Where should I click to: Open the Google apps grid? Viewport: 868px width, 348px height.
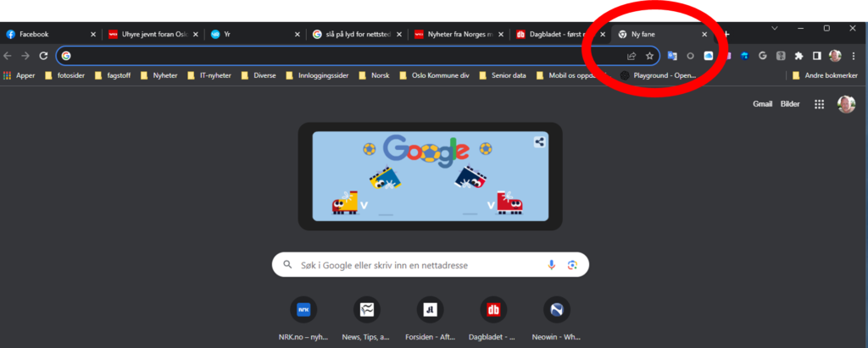(x=820, y=104)
